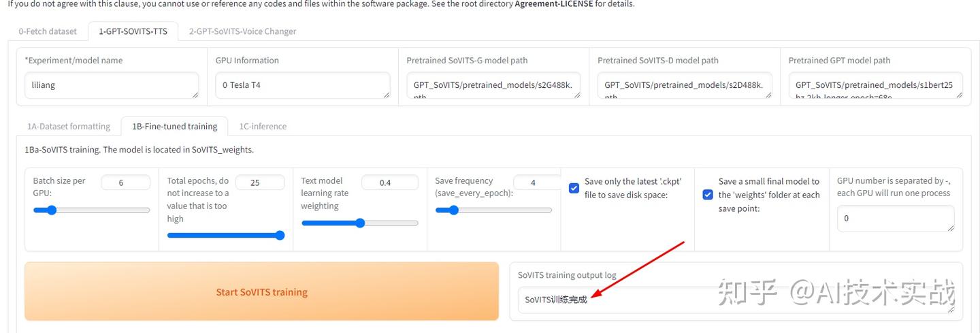Click the Batch size number box showing 6

[x=125, y=183]
